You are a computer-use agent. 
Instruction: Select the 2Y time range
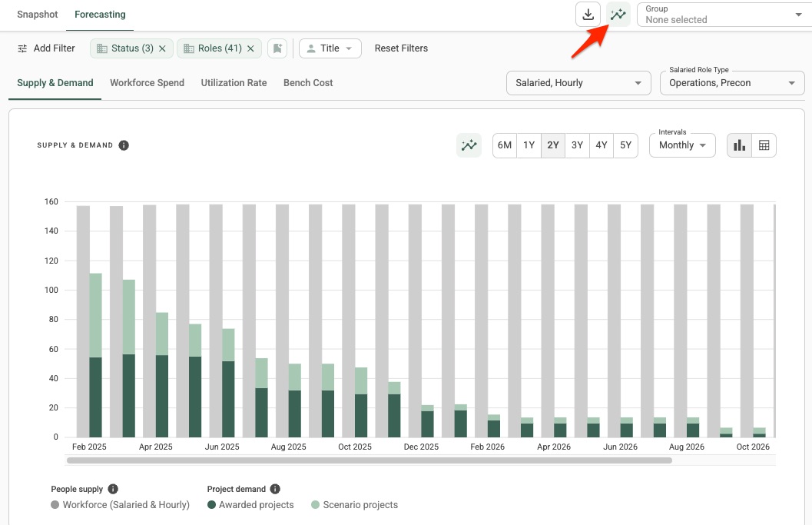[553, 145]
